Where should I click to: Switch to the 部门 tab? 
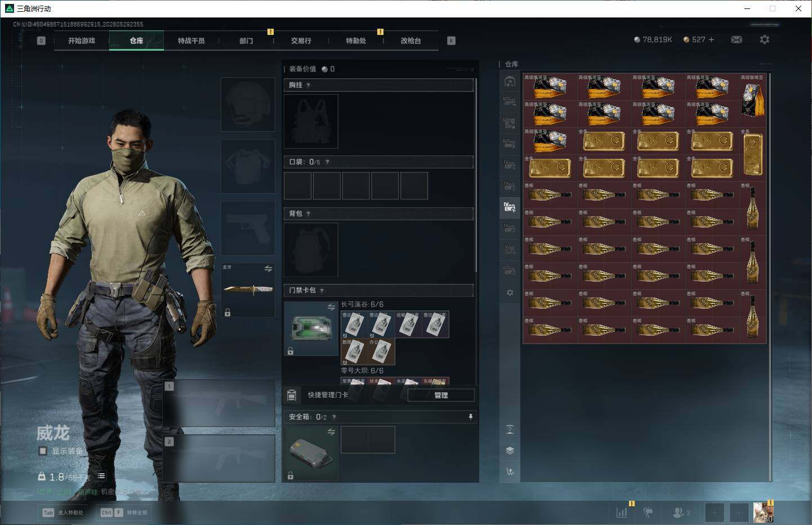pos(246,41)
